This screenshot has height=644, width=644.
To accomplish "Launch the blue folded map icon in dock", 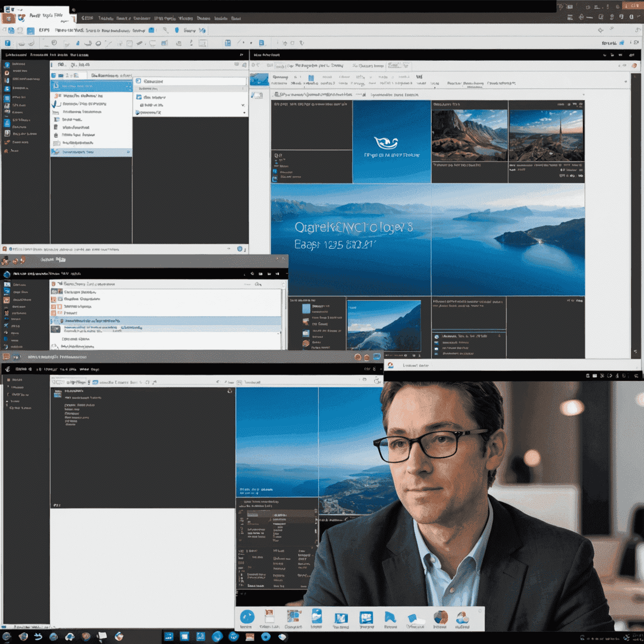I will [x=341, y=618].
